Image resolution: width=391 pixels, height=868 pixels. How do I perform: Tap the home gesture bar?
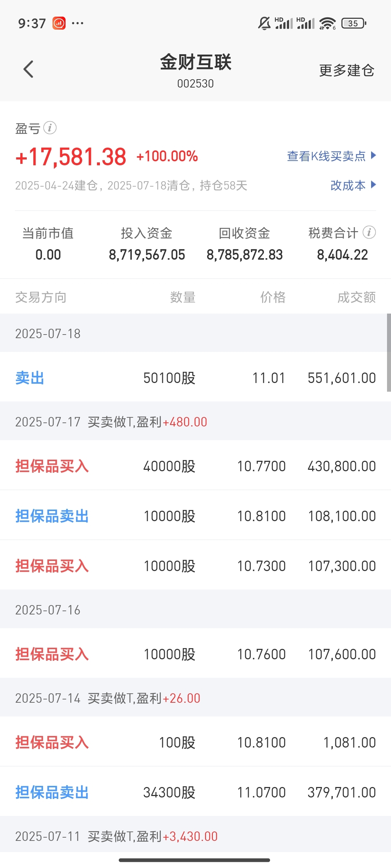[x=194, y=860]
